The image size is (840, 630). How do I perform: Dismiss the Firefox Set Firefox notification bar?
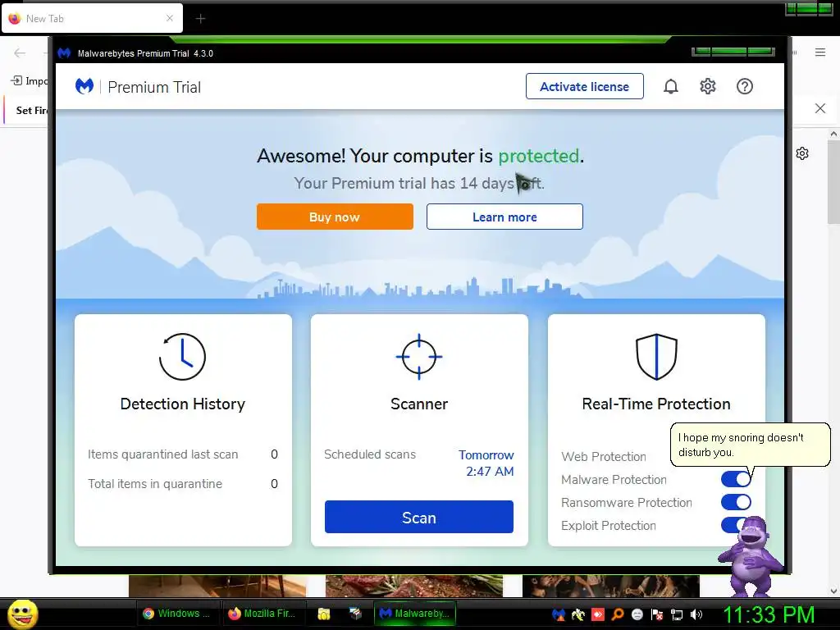820,108
